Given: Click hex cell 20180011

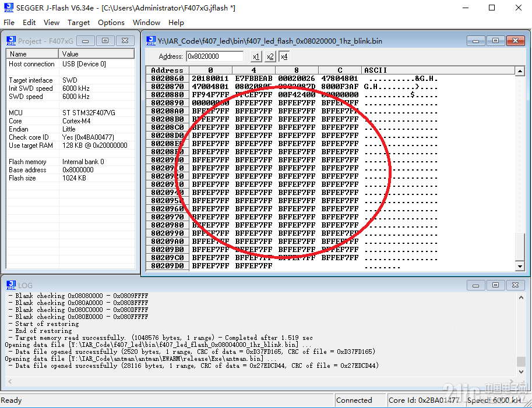Looking at the screenshot, I should click(210, 78).
